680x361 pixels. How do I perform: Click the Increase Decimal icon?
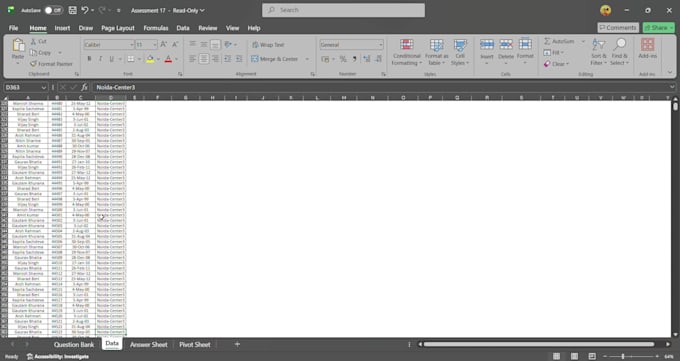tap(367, 59)
